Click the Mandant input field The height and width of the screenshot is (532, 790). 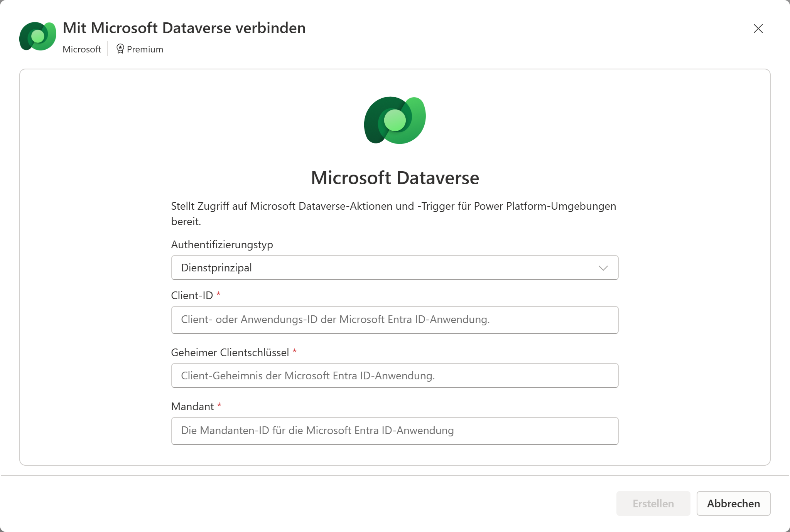pos(395,431)
